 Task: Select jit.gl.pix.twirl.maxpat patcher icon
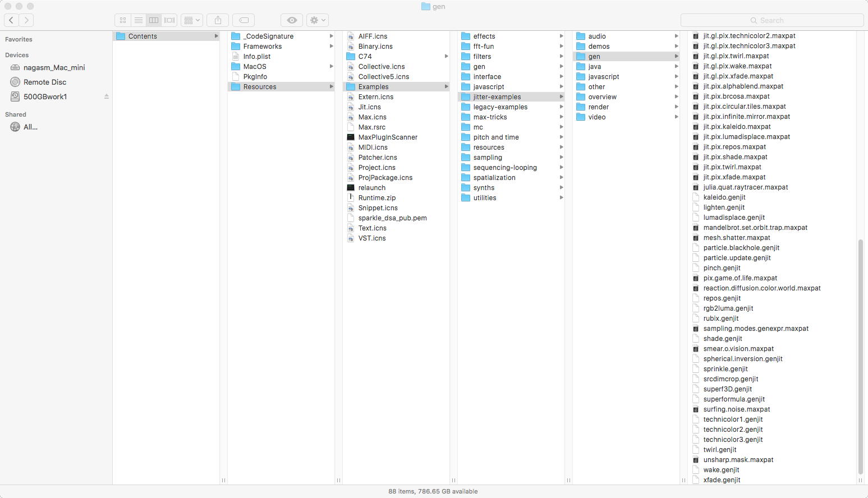pyautogui.click(x=696, y=56)
